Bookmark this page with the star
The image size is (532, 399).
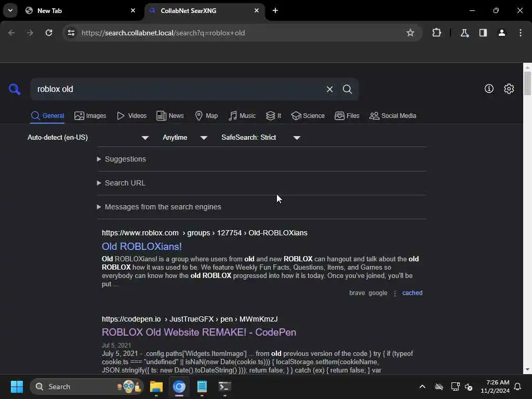410,33
